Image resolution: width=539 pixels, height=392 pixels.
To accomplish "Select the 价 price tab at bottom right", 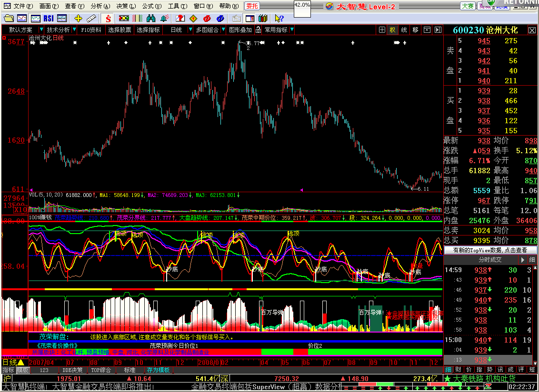I will click(469, 370).
